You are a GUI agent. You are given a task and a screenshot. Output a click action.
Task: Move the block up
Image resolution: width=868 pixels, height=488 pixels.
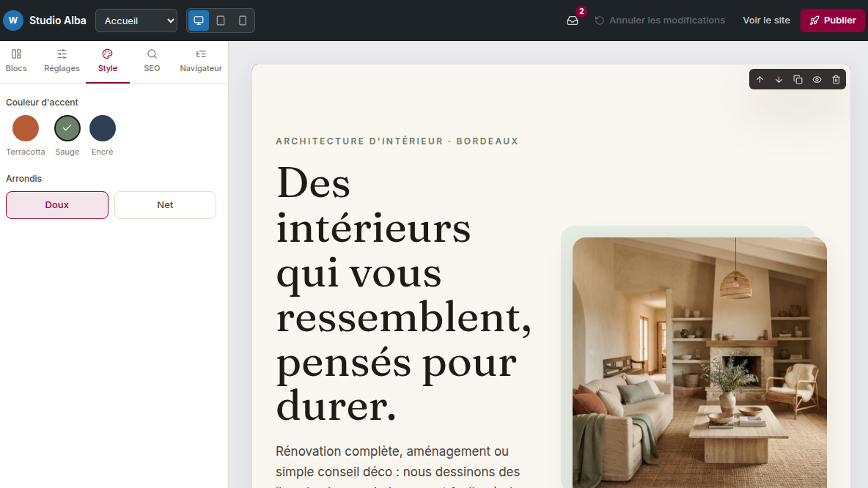pos(760,80)
